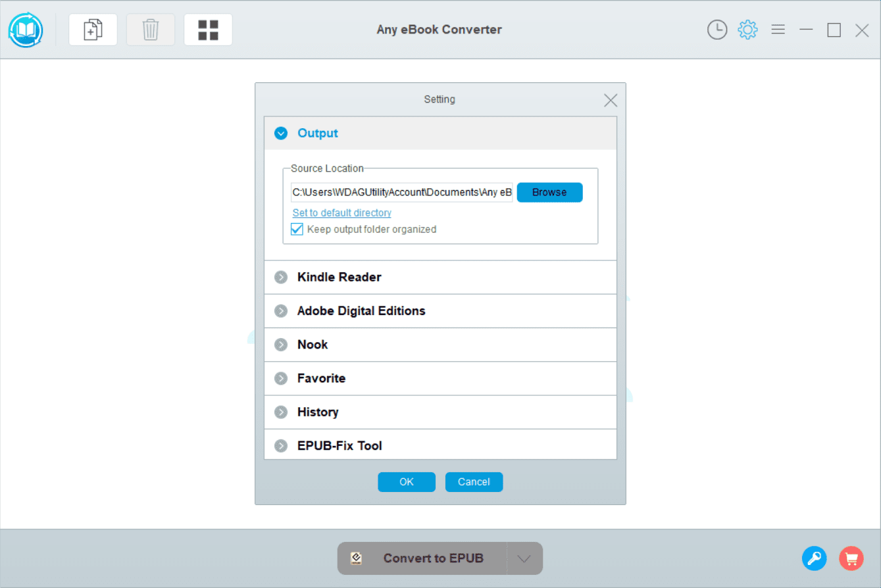The height and width of the screenshot is (588, 881).
Task: Click the blue registration key icon
Action: coord(814,558)
